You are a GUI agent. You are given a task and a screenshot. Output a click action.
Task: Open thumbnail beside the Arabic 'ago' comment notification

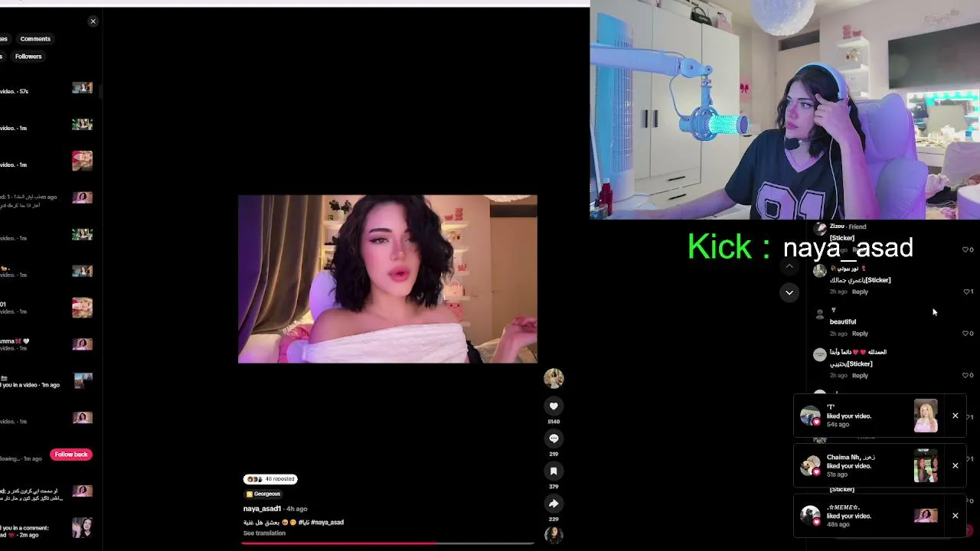82,197
